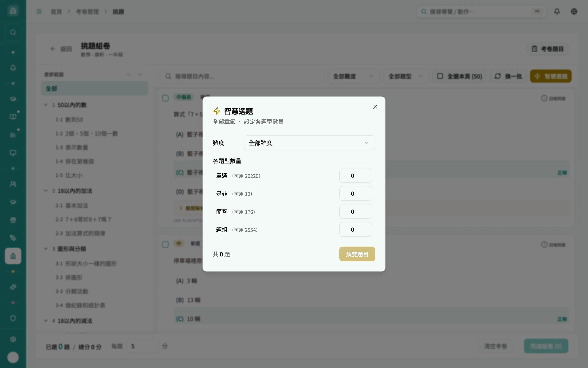The image size is (588, 368).
Task: Open the book icon in left sidebar
Action: pos(13,117)
